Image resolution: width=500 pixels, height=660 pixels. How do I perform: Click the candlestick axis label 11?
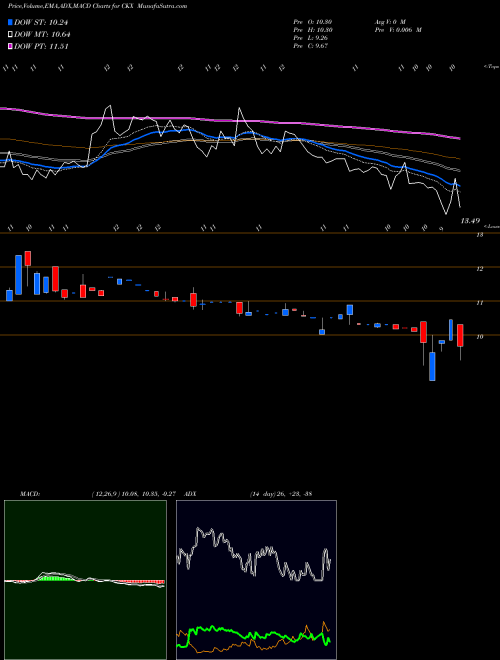tap(479, 303)
